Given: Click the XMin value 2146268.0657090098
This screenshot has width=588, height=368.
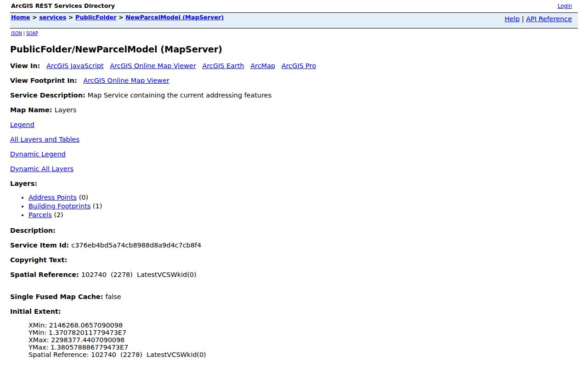Looking at the screenshot, I should coord(86,325).
